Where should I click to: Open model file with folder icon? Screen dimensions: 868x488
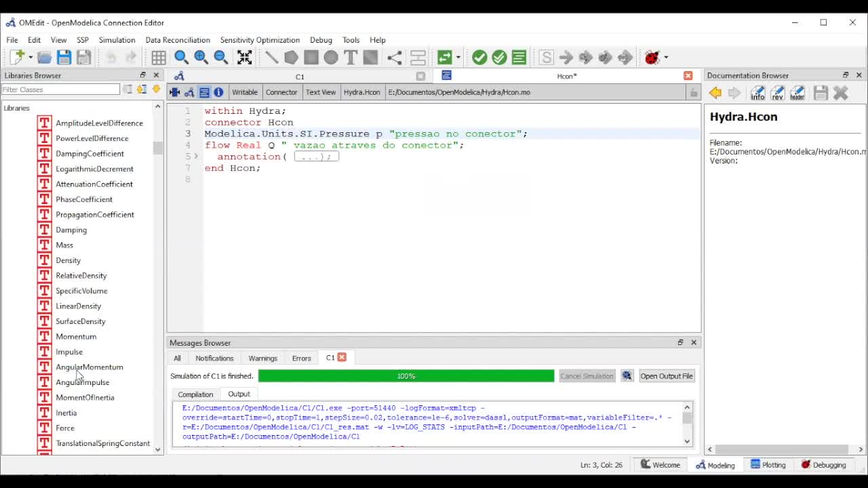tap(44, 58)
